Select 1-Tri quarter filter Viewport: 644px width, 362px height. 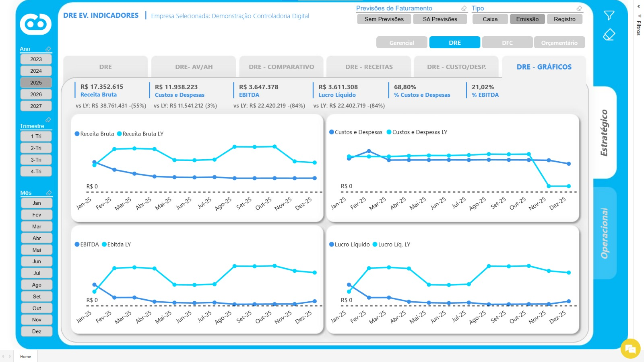pyautogui.click(x=36, y=136)
